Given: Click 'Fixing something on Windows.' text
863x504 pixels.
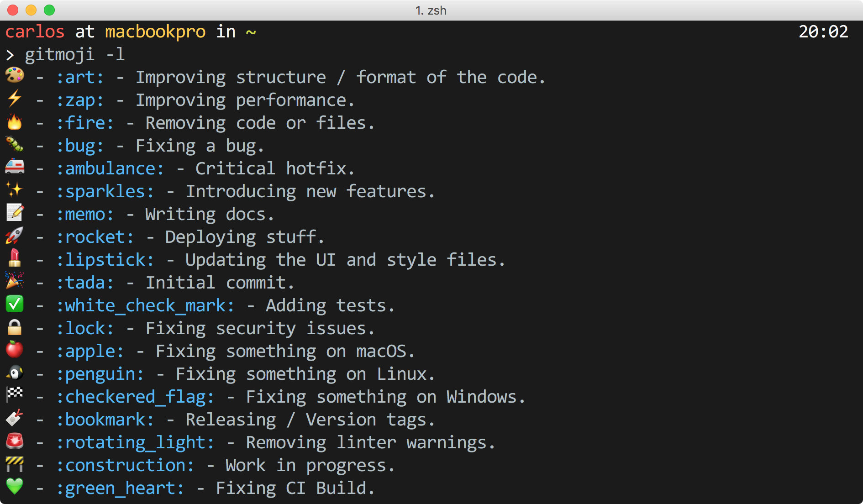Looking at the screenshot, I should tap(386, 397).
